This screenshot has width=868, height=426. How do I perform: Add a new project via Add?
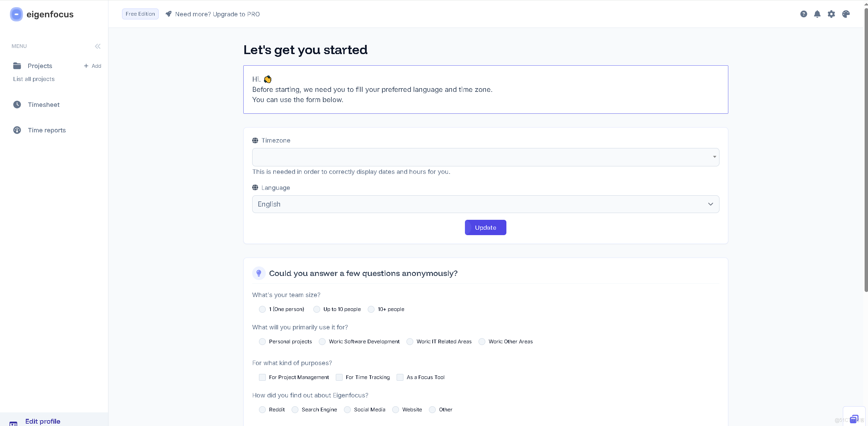[92, 66]
